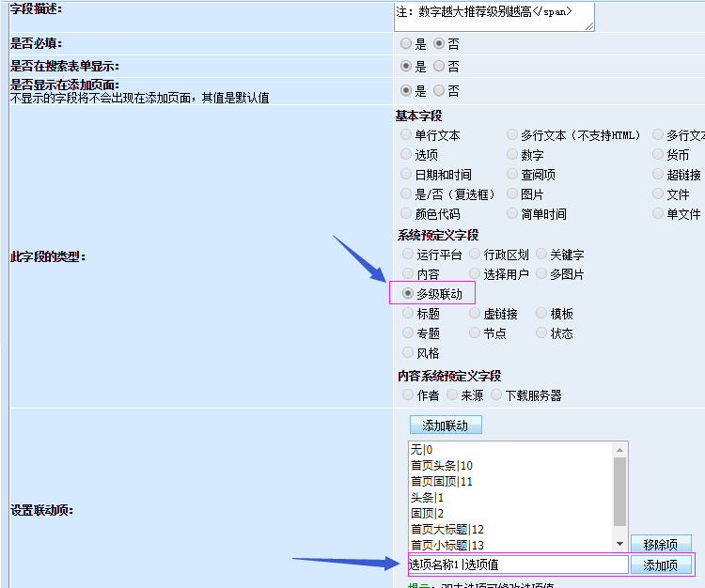Screen dimensions: 705x588
Task: Choose the 单行文本 field type
Action: 406,135
